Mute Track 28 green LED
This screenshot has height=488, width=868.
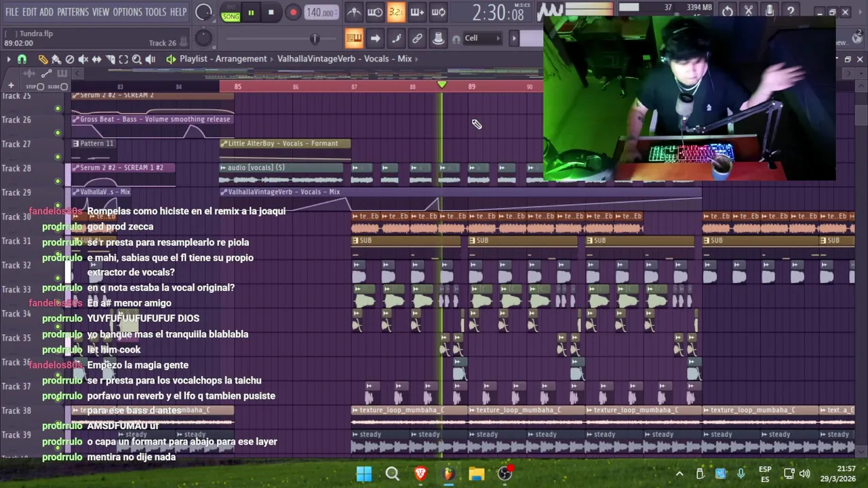click(58, 181)
